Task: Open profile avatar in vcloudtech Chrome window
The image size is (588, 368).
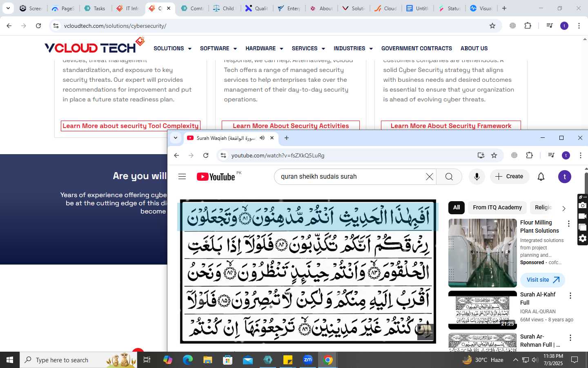Action: (x=564, y=26)
